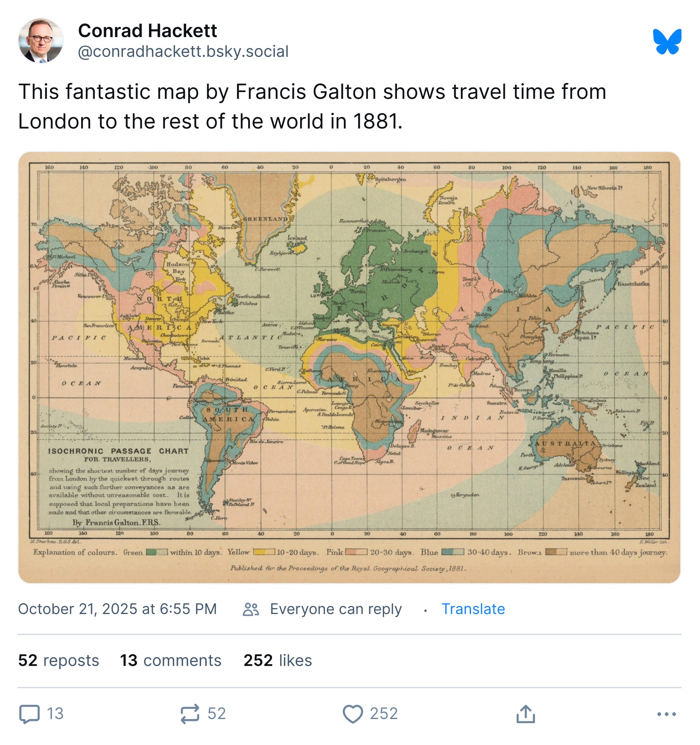This screenshot has width=700, height=745.
Task: Click the green "within 10 days" legend swatch
Action: coord(156,552)
